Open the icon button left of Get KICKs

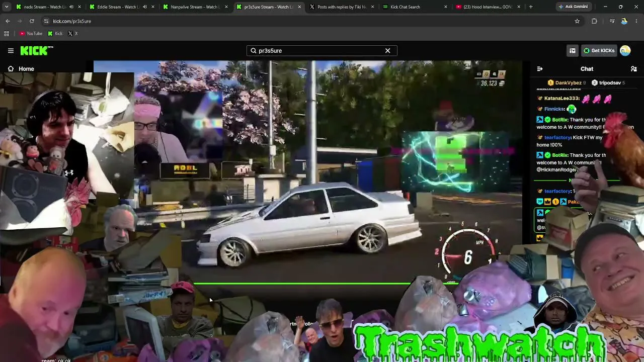572,50
